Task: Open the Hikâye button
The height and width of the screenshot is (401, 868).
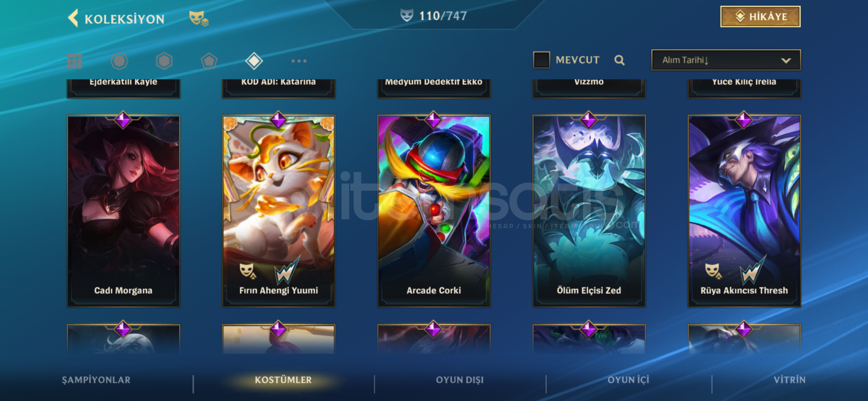Action: (760, 17)
